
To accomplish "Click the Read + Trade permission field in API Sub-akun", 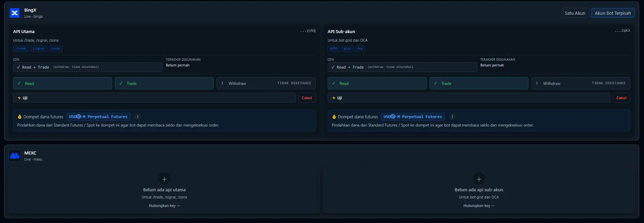I will (402, 67).
